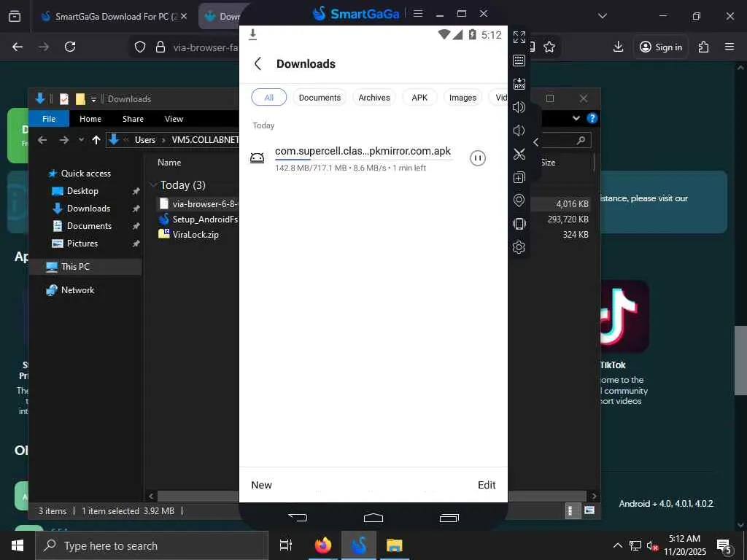Select Network in navigation pane
747x560 pixels.
tap(77, 290)
